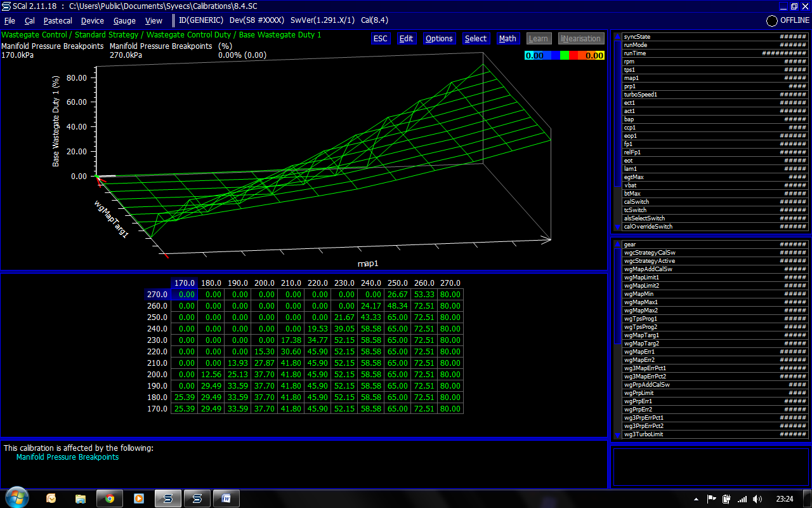Open the Device menu
The image size is (812, 508).
coord(93,20)
